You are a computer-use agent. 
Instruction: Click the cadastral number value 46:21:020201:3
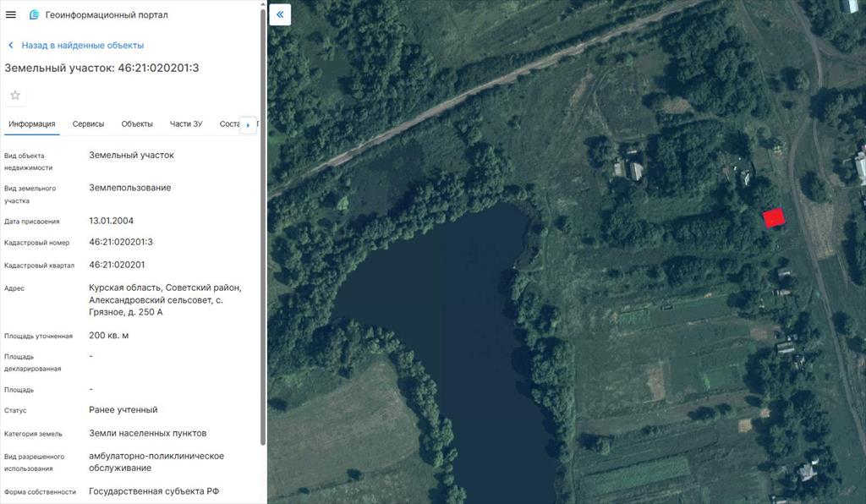[121, 242]
